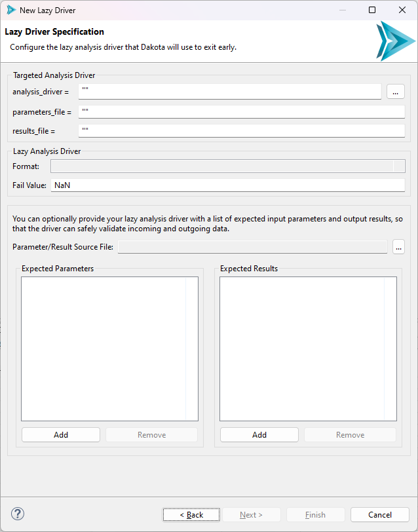Close the New Lazy Driver dialog
The width and height of the screenshot is (418, 532).
402,10
